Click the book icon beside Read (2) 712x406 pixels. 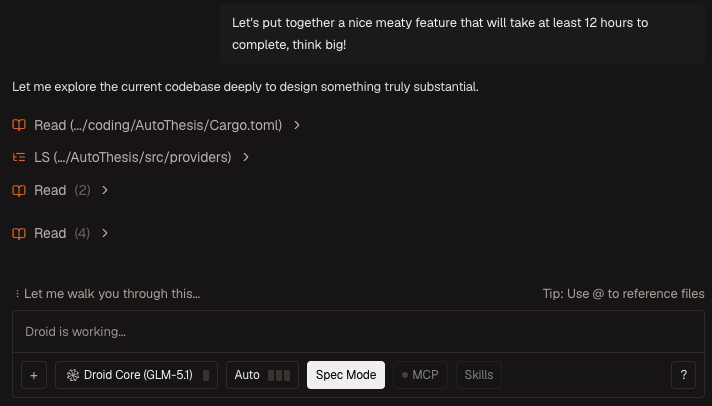tap(19, 190)
